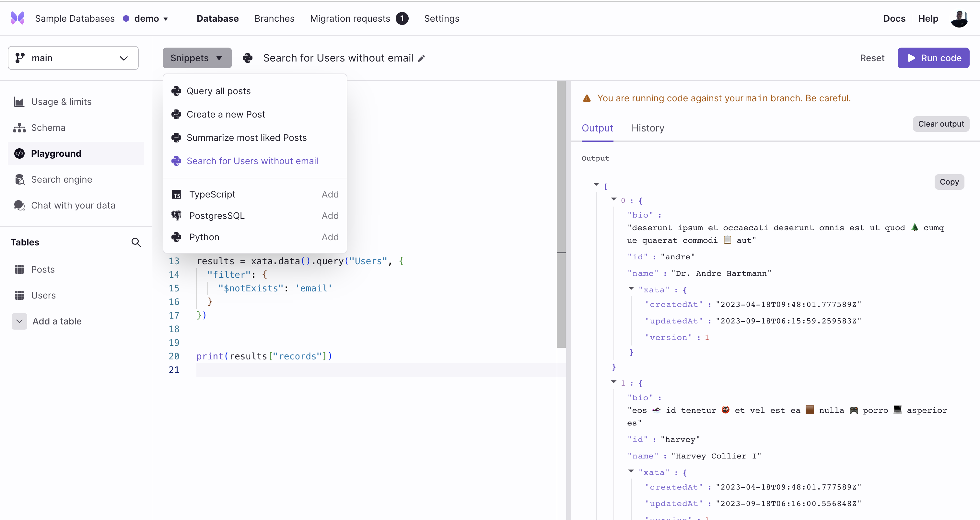Toggle the Snippets dropdown

pyautogui.click(x=197, y=58)
